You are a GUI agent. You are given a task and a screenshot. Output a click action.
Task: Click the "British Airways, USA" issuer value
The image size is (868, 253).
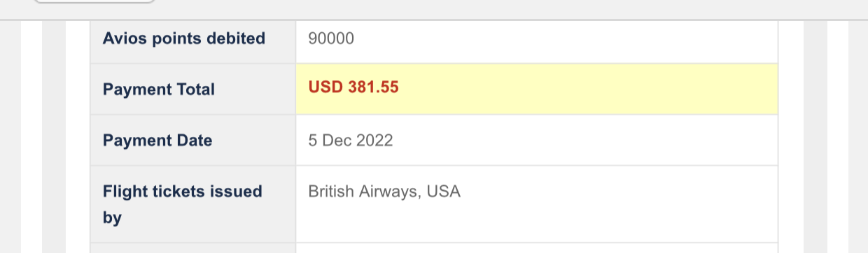click(x=384, y=191)
